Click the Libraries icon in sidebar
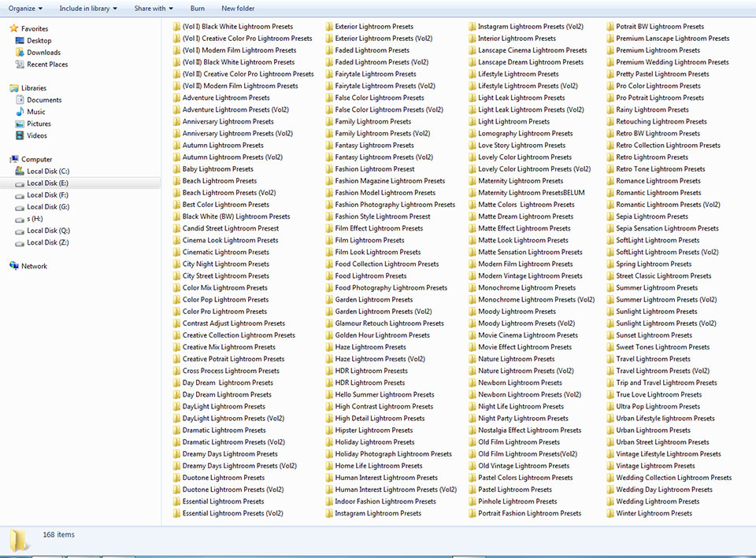 (14, 87)
